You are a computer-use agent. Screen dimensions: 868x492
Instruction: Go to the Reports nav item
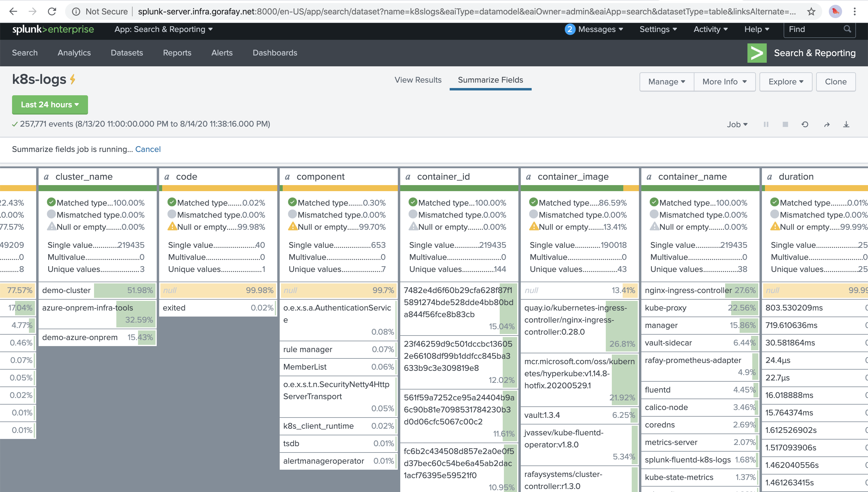[177, 53]
